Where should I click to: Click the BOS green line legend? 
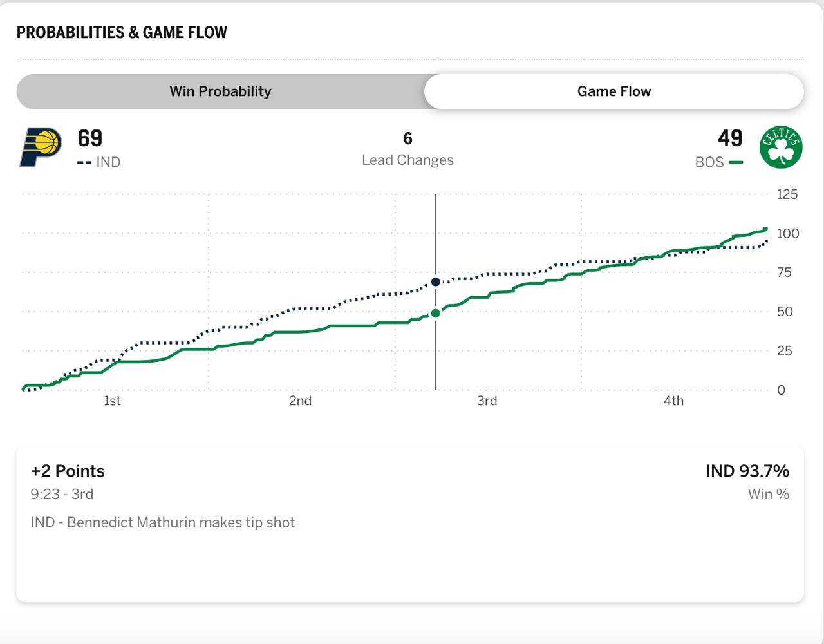718,162
